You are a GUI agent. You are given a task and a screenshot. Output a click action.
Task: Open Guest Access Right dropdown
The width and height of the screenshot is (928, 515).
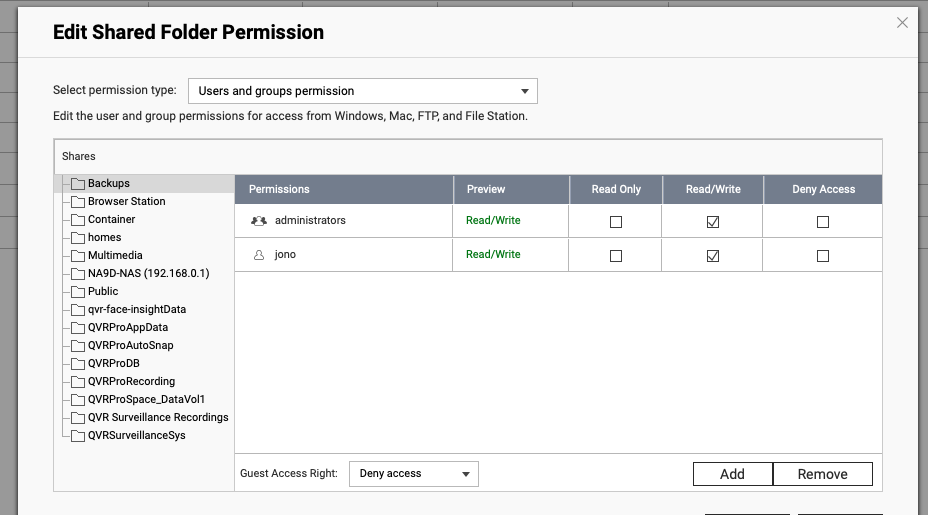tap(413, 474)
